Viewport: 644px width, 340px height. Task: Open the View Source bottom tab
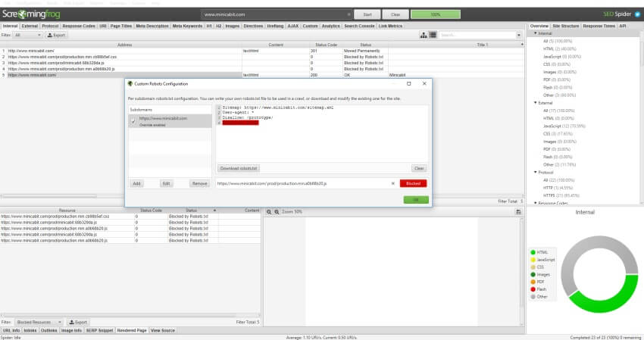(x=163, y=331)
